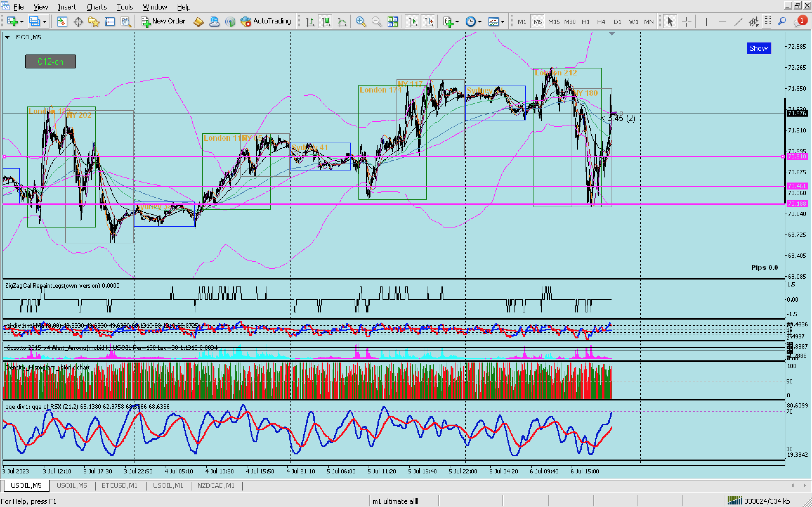Draw a trendline with the trendline tool
The width and height of the screenshot is (812, 507).
(738, 22)
